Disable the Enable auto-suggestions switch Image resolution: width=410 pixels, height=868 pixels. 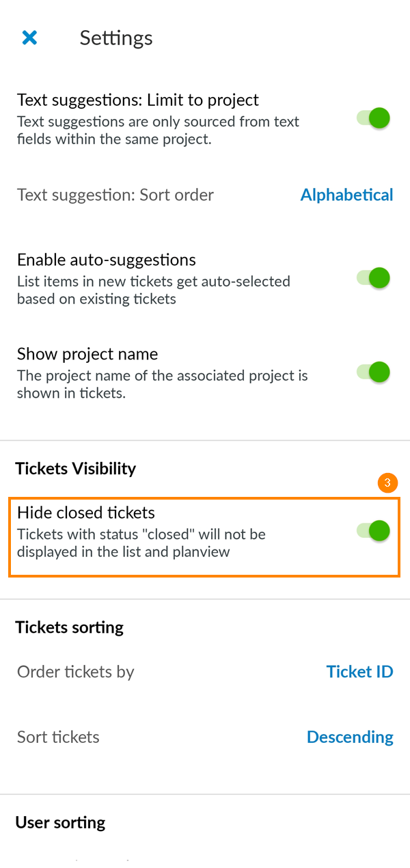tap(374, 278)
